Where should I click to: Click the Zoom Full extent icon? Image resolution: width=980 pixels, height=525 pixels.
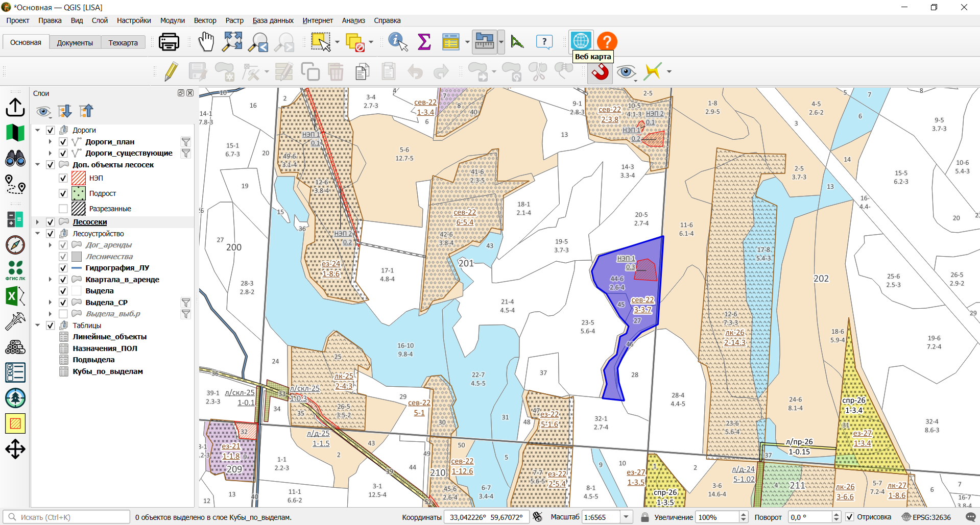tap(232, 41)
